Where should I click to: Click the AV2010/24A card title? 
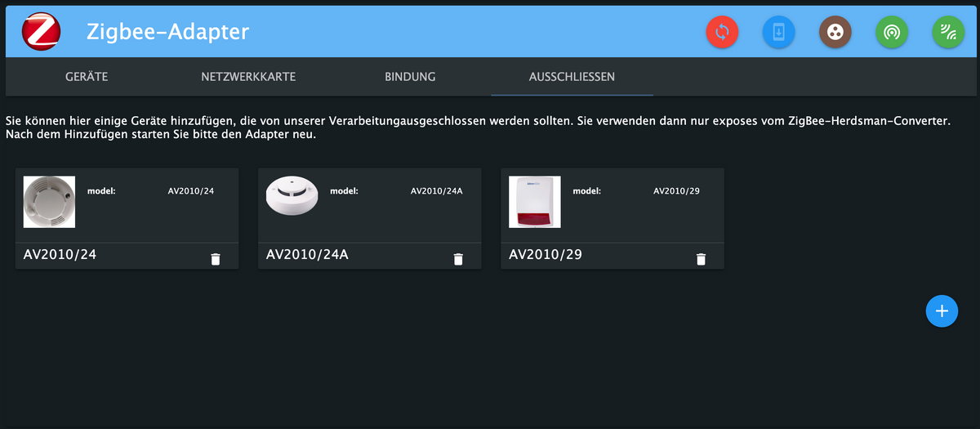point(307,255)
